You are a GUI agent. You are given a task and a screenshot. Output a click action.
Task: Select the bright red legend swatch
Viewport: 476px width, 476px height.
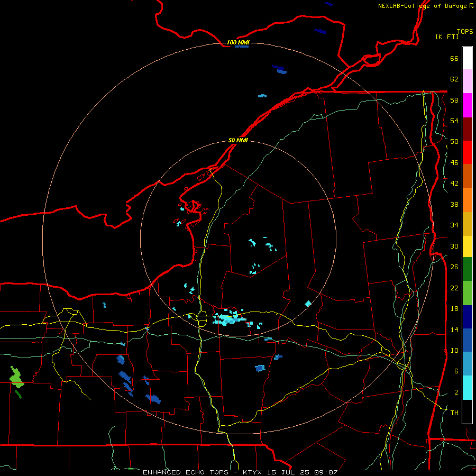click(x=467, y=152)
